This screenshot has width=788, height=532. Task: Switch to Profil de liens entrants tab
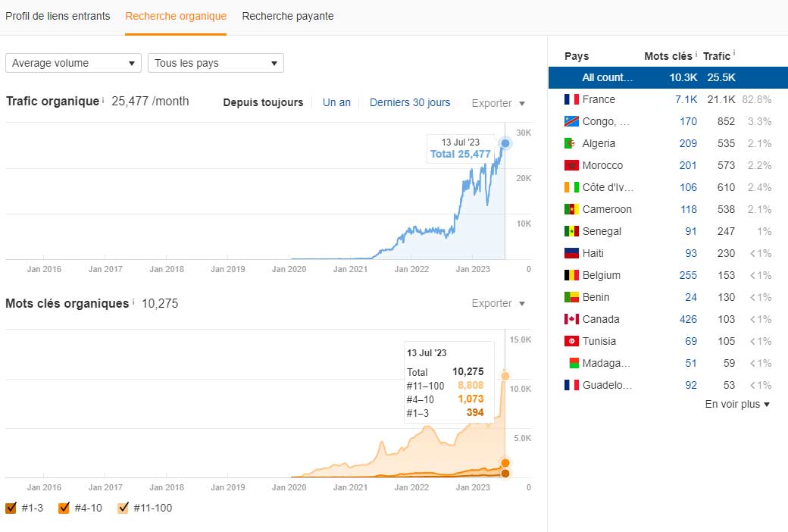coord(58,16)
